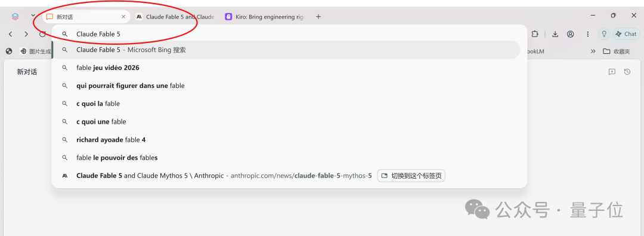
Task: Open the tab list dropdown chevron
Action: [x=33, y=16]
